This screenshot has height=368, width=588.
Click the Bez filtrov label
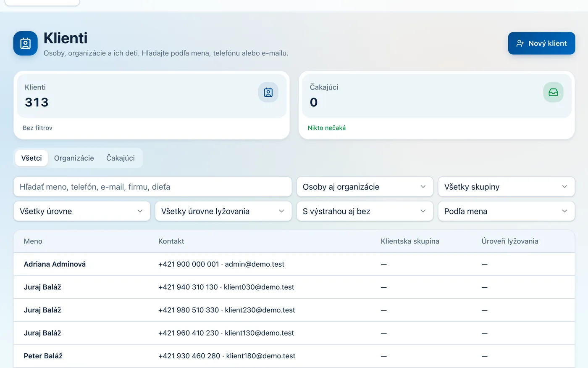(x=37, y=128)
